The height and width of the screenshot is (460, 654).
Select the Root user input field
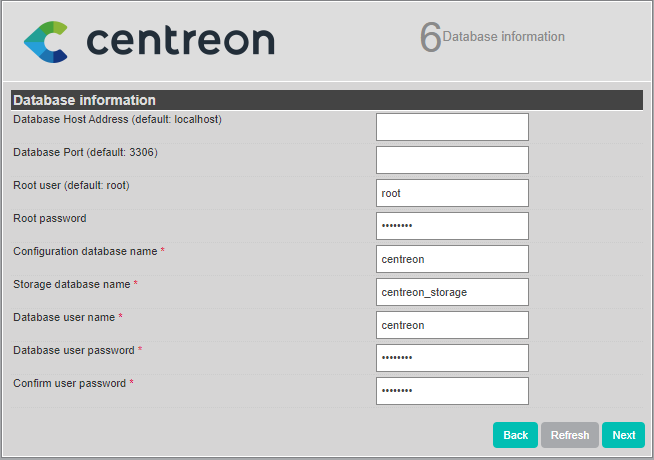452,193
